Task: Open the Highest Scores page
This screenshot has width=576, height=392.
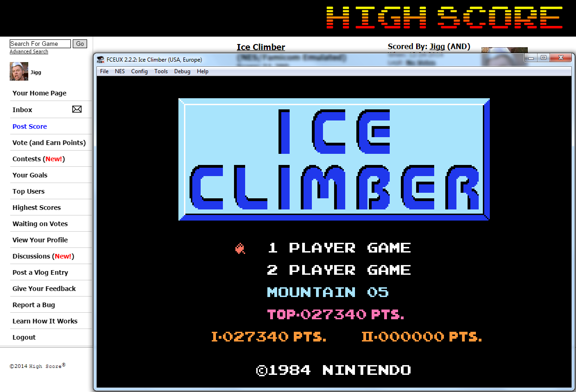Action: pos(37,208)
